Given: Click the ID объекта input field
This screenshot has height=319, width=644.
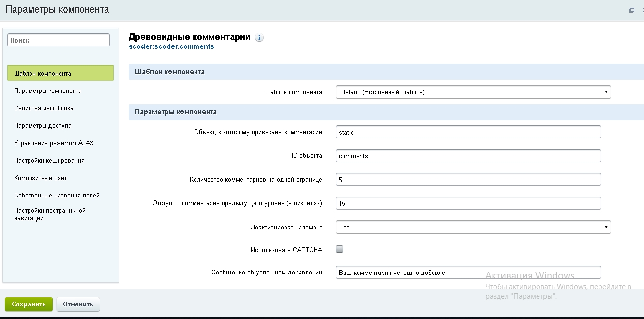Looking at the screenshot, I should (468, 156).
